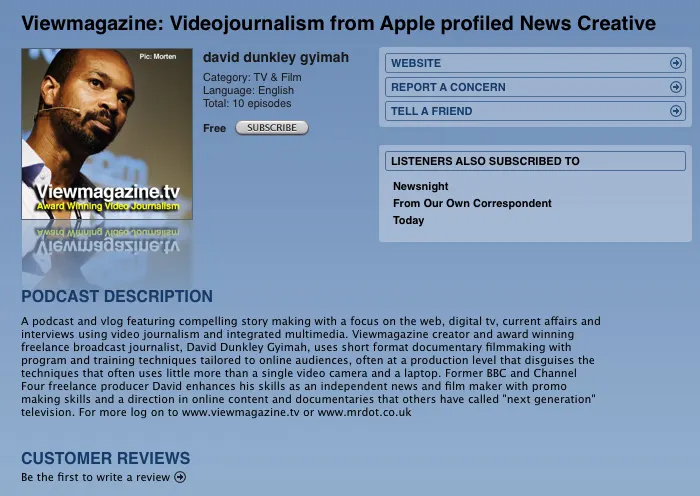Viewport: 700px width, 496px height.
Task: Click the 'Total: 10 episodes' text
Action: click(x=247, y=103)
